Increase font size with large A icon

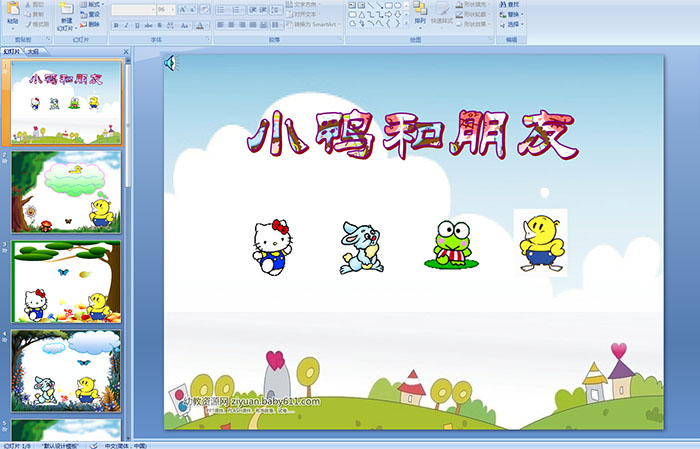pyautogui.click(x=183, y=9)
